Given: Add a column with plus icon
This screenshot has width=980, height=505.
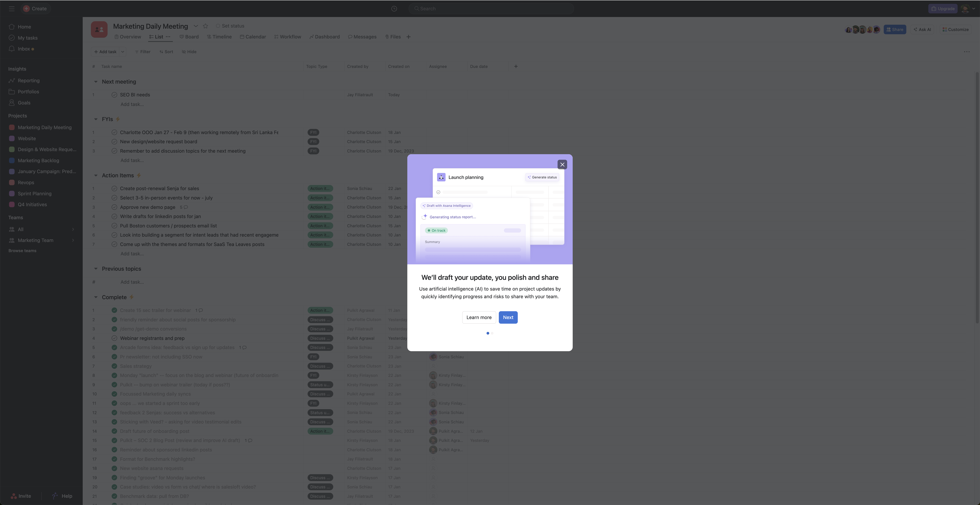Looking at the screenshot, I should tap(516, 67).
